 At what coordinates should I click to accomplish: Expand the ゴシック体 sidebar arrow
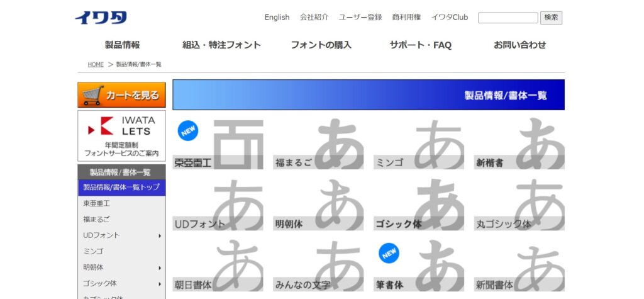[159, 284]
